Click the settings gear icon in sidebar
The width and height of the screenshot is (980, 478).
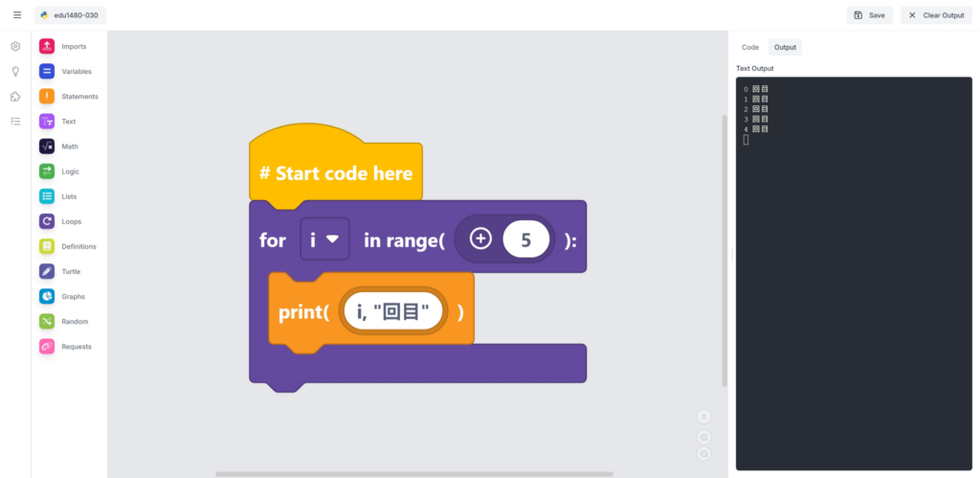click(15, 46)
